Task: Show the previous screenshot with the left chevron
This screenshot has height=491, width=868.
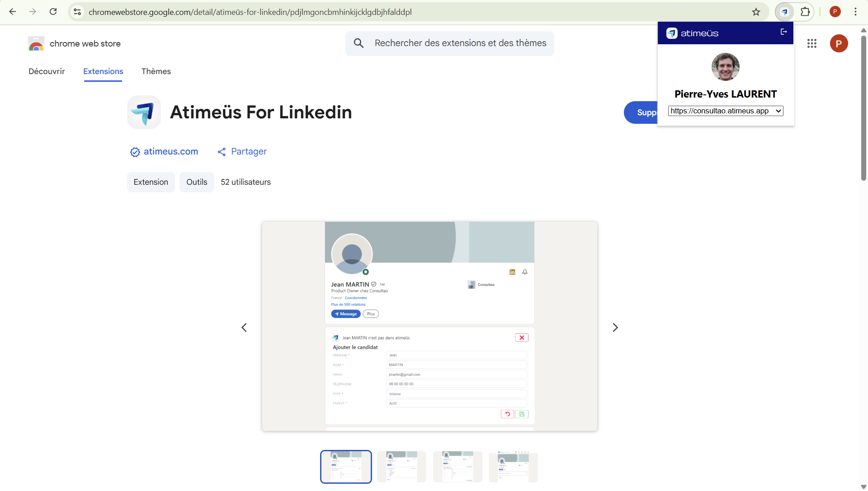Action: pos(244,327)
